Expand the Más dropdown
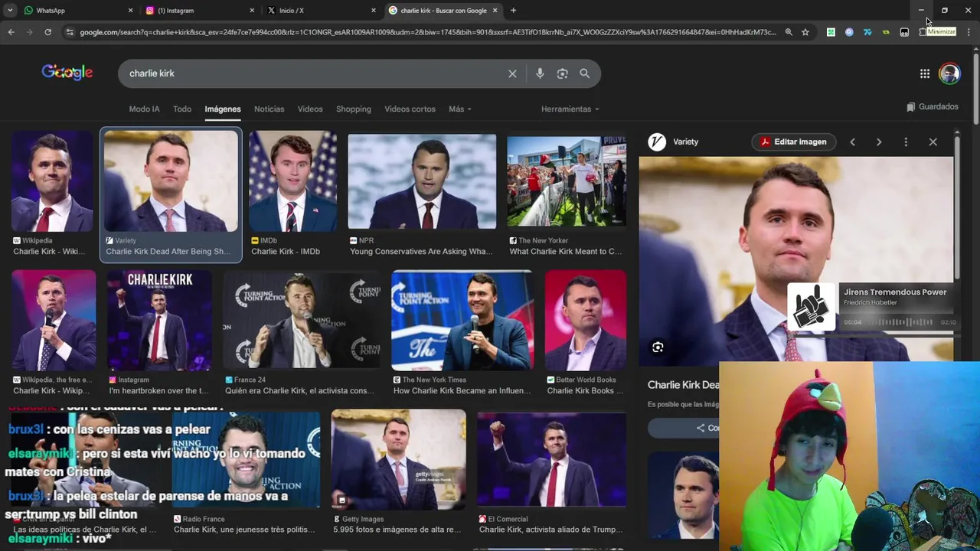Image resolution: width=980 pixels, height=551 pixels. point(459,109)
